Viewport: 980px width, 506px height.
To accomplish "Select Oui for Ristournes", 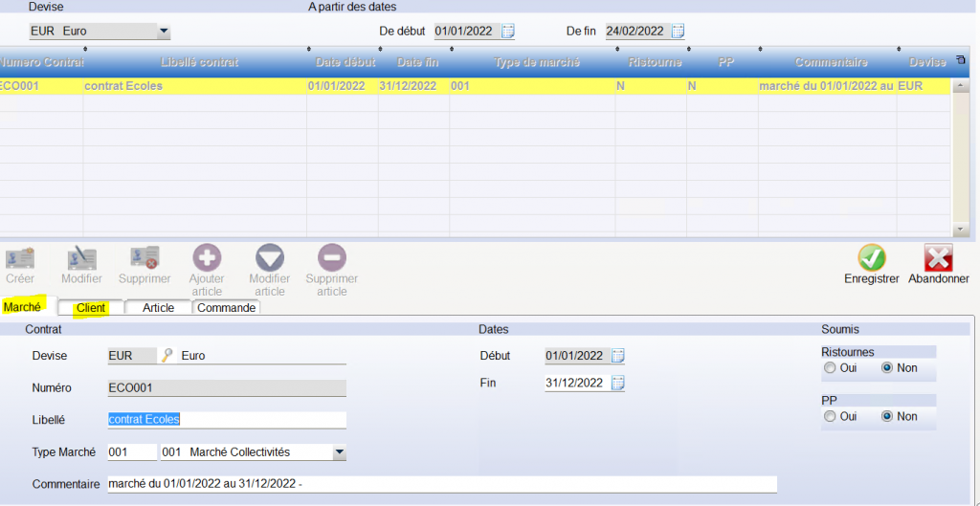I will coord(830,367).
